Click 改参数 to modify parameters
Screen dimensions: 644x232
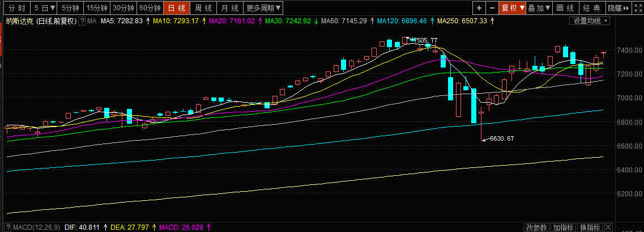pyautogui.click(x=537, y=227)
